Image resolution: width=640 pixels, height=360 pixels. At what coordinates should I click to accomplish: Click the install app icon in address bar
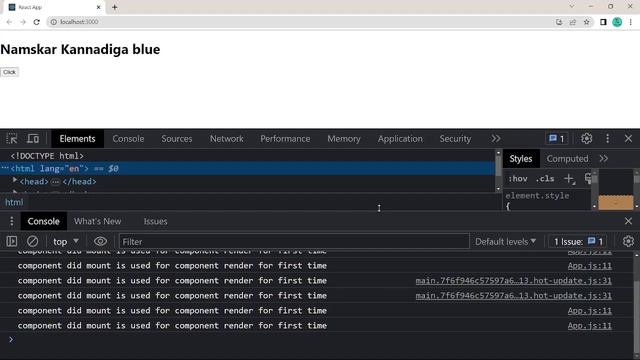(559, 22)
